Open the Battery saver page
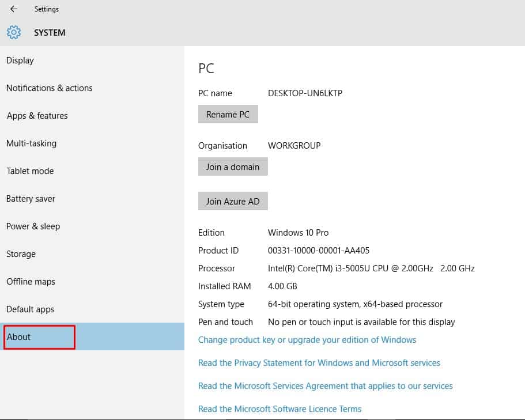Image resolution: width=525 pixels, height=420 pixels. click(31, 199)
